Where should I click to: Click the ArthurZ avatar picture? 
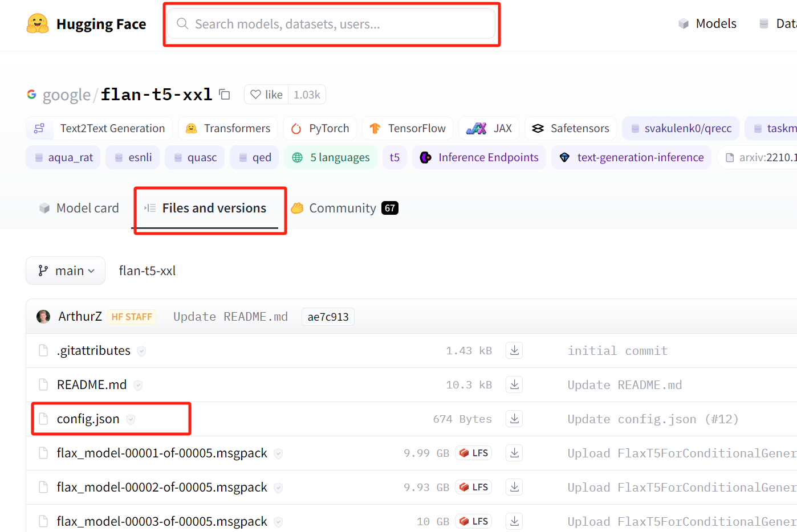(x=43, y=317)
